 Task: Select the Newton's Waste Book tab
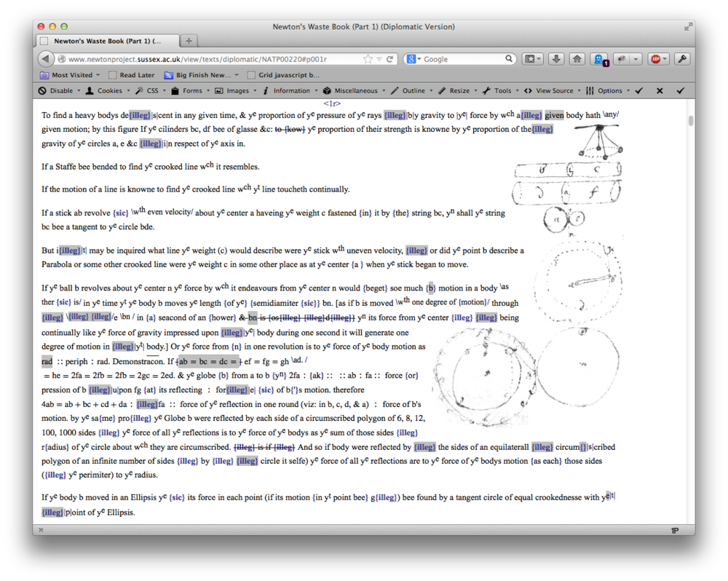click(106, 41)
